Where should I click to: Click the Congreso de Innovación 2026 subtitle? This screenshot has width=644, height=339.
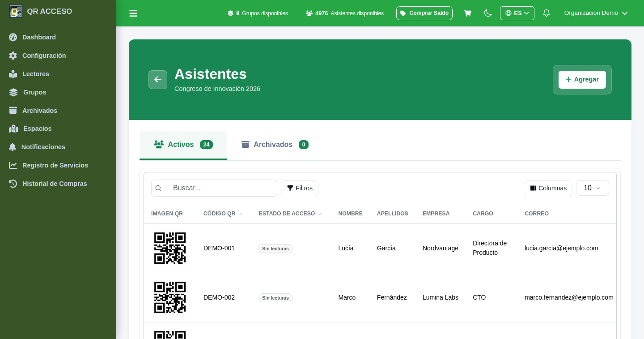pos(217,89)
